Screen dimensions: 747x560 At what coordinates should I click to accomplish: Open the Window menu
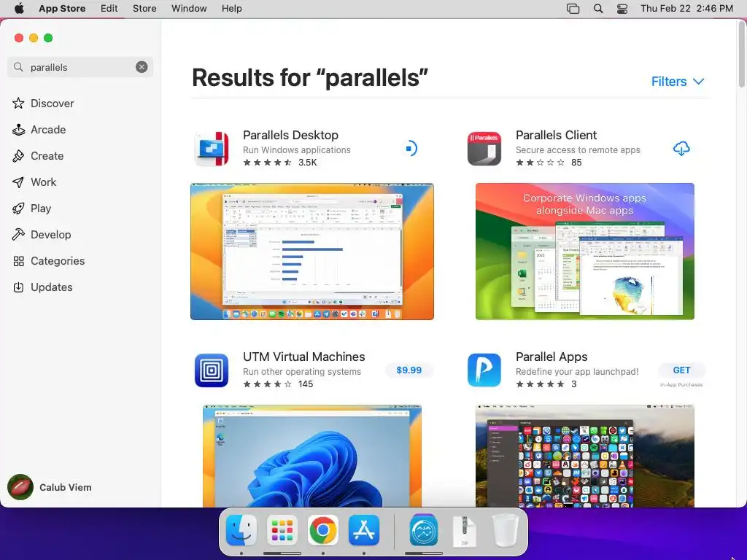[x=189, y=9]
